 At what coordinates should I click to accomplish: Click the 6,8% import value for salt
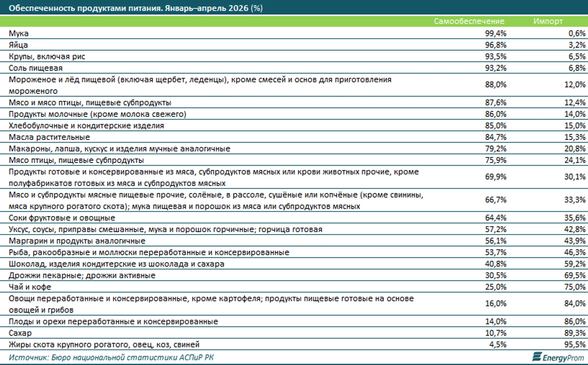click(x=577, y=68)
